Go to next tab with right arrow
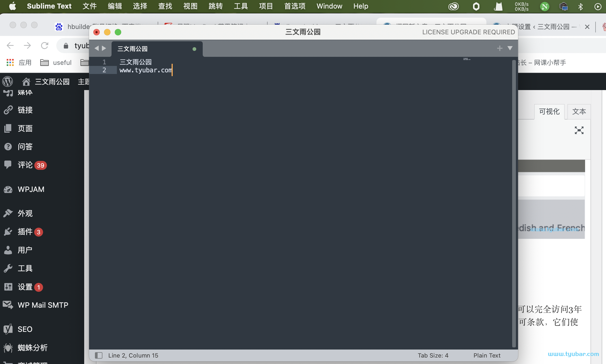Screen dimensions: 606x364 [104, 48]
